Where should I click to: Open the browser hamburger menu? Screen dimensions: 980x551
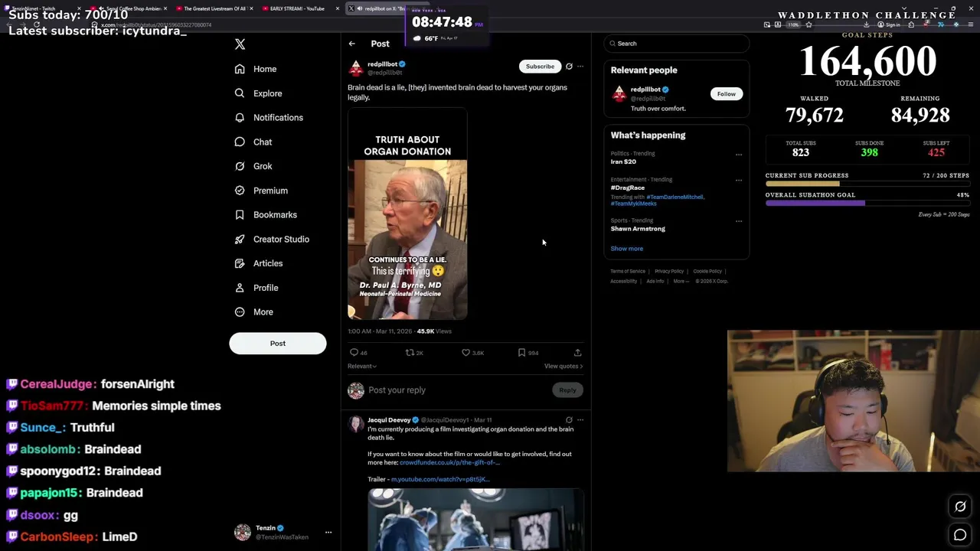point(970,25)
